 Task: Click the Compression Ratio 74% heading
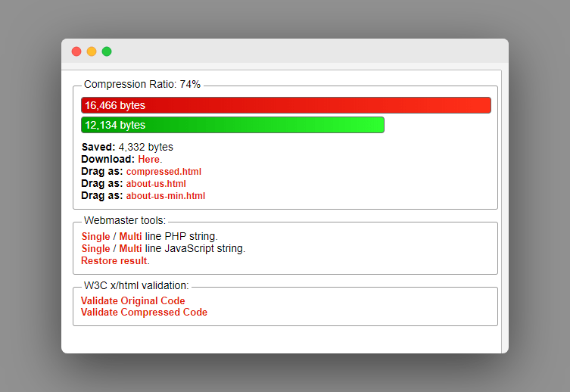(142, 84)
